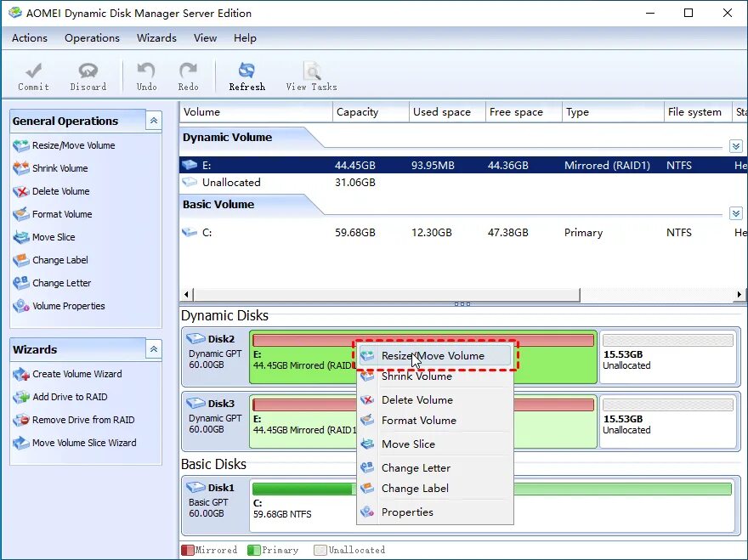Choose Format Volume in context menu

click(x=435, y=421)
